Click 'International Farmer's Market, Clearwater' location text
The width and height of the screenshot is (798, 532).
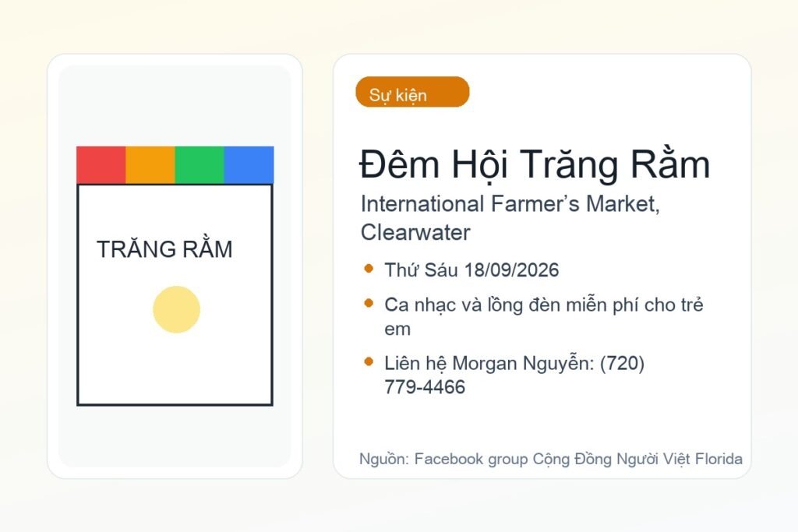[510, 218]
